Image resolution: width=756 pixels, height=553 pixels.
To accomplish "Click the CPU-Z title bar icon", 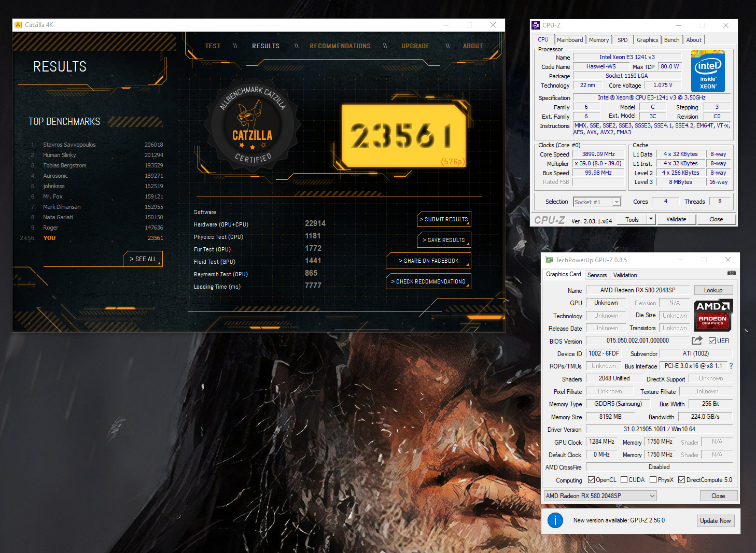I will pos(536,25).
